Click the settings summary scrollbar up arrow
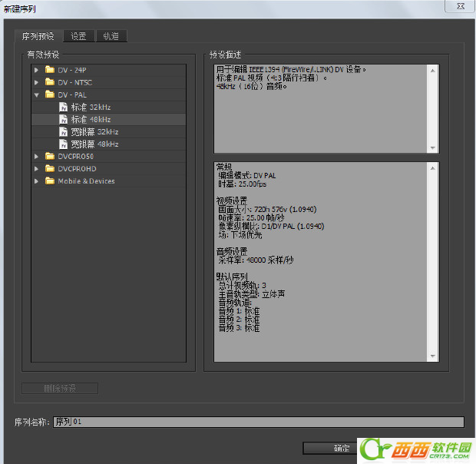Screen dimensions: 476x464 point(433,168)
